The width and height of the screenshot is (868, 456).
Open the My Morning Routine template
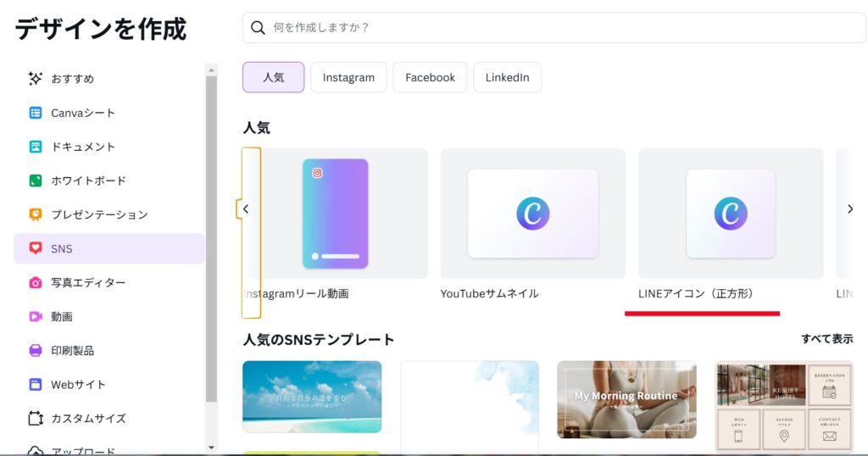pyautogui.click(x=626, y=399)
